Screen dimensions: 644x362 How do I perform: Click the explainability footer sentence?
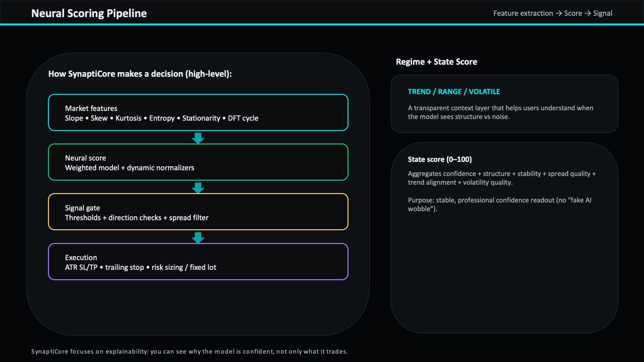[x=190, y=352]
